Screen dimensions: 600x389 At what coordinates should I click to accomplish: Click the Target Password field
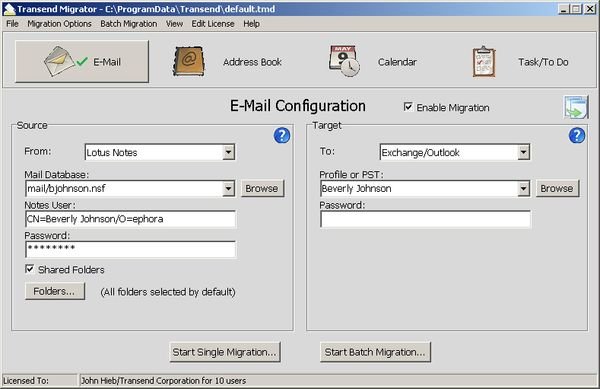click(425, 219)
